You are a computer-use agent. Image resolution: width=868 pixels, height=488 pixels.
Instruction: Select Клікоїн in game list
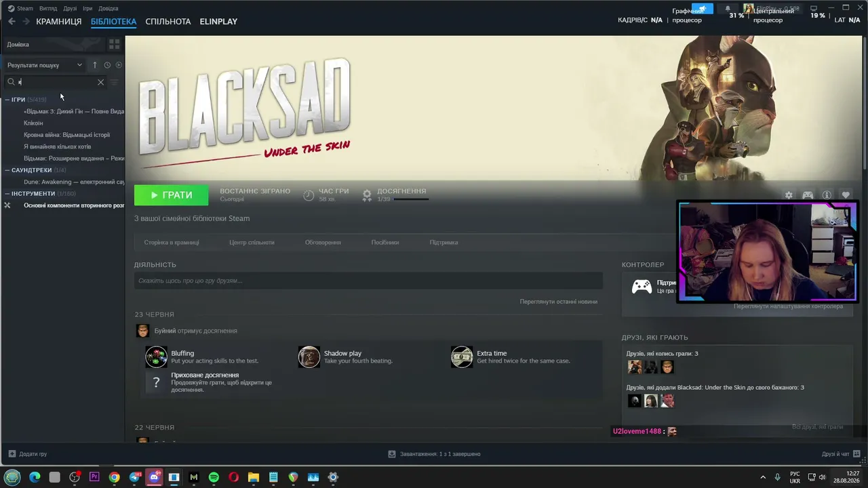pyautogui.click(x=33, y=123)
